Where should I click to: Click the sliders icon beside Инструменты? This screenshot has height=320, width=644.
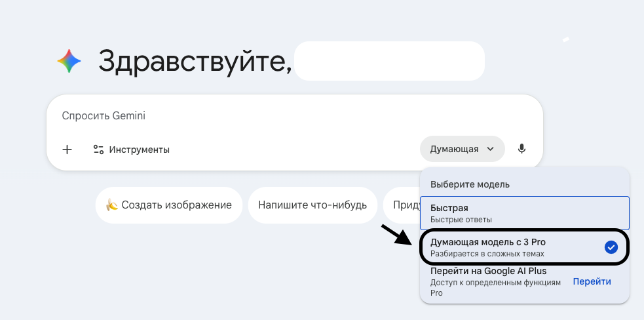[99, 150]
